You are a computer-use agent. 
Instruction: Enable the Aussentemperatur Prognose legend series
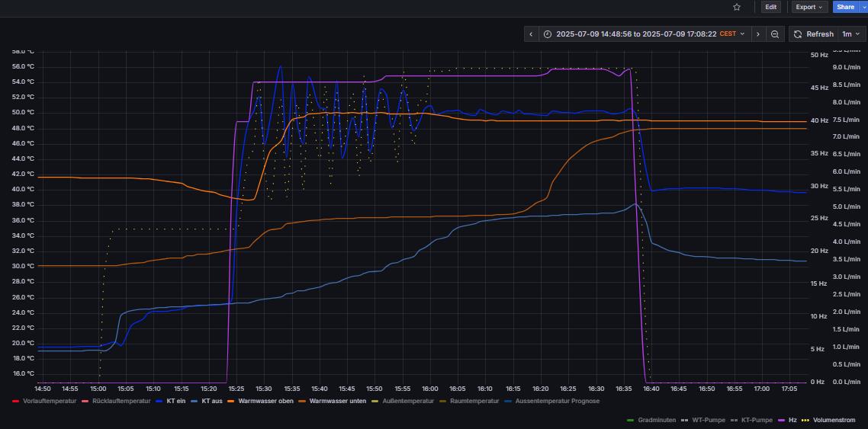coord(557,401)
